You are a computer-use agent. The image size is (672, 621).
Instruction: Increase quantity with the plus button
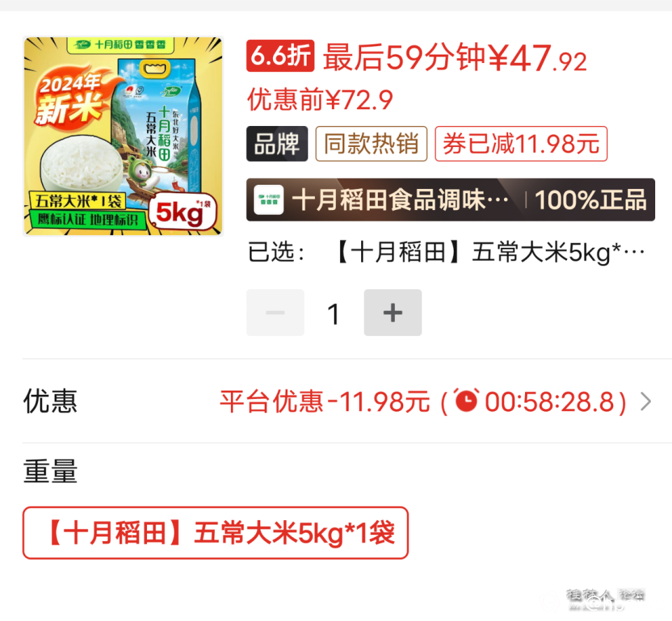[393, 312]
